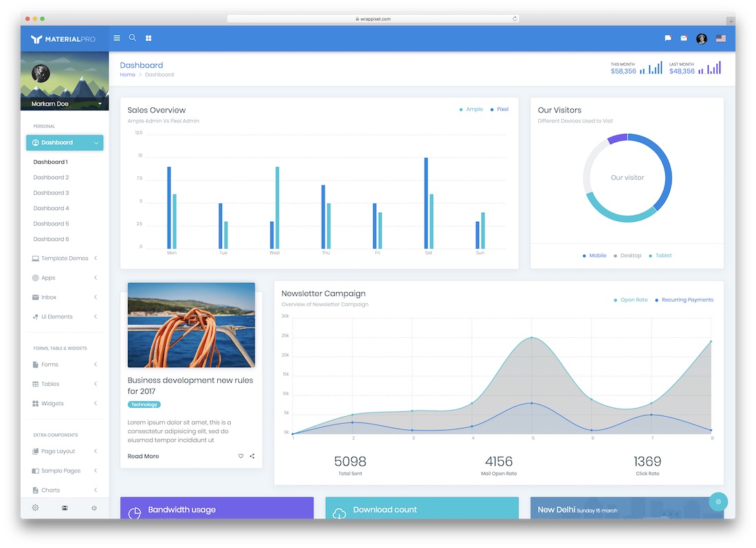Expand the Sample Pages chevron

tap(96, 470)
